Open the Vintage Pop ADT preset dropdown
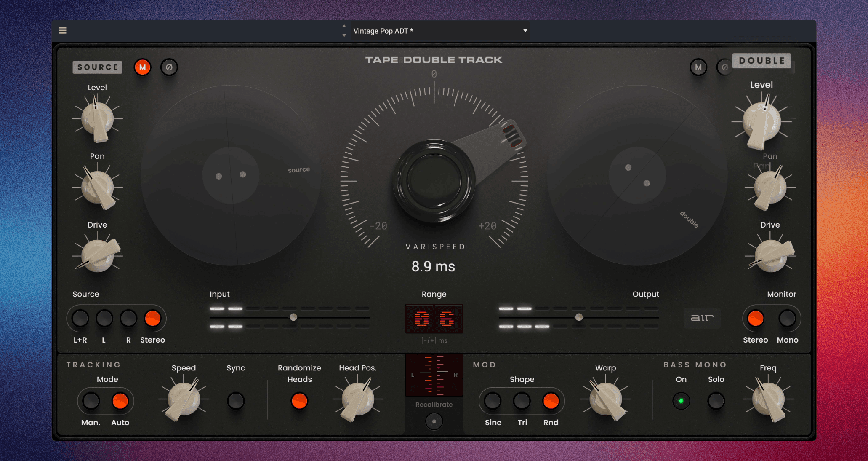868x461 pixels. 440,31
